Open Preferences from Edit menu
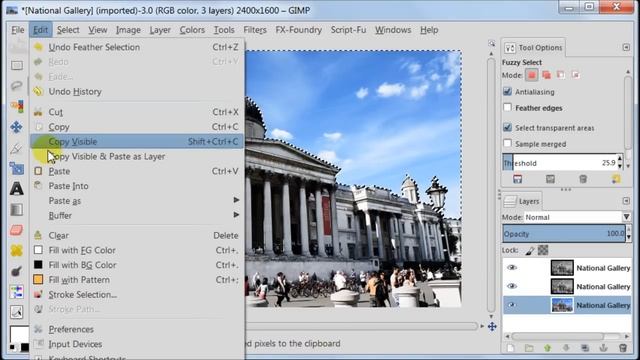The height and width of the screenshot is (360, 640). (137, 329)
